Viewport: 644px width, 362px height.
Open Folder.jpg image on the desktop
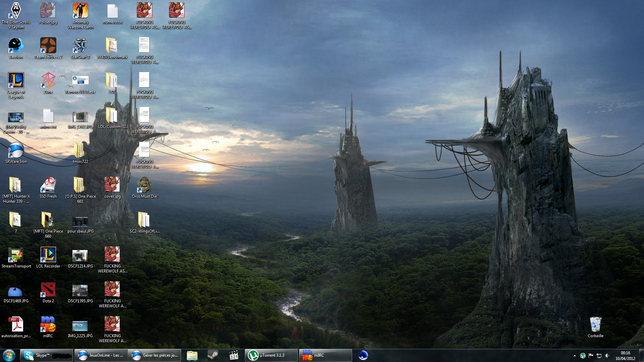(48, 13)
